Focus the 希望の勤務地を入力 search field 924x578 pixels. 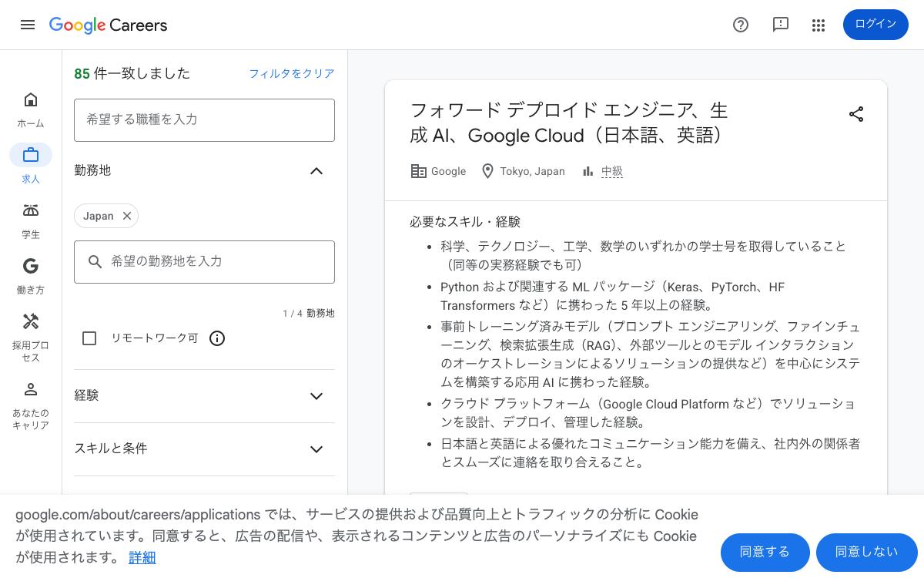tap(204, 261)
